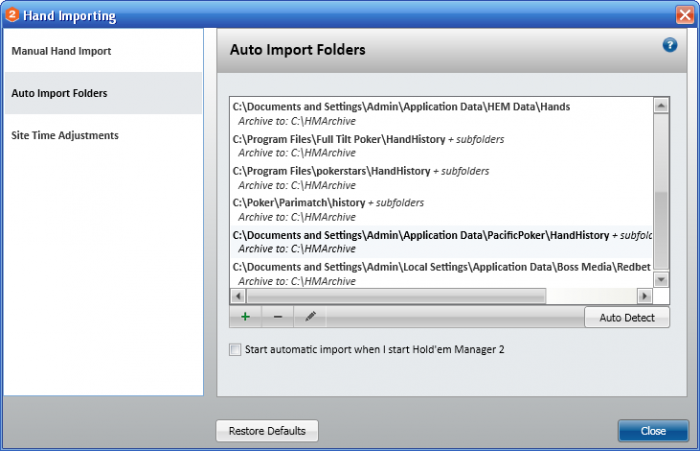Click the green plus add folder icon
The image size is (700, 451).
(x=245, y=316)
